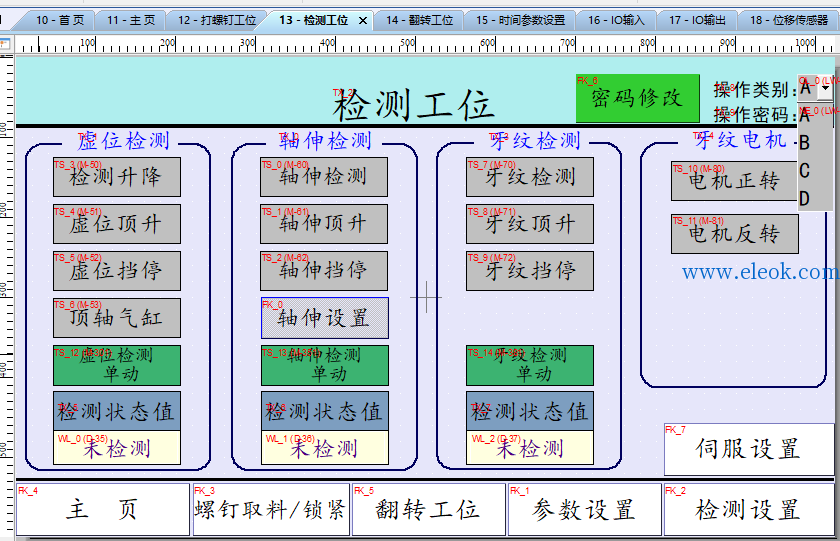Screen dimensions: 840x541
Task: Open the 11 - 主页 tab
Action: point(130,20)
